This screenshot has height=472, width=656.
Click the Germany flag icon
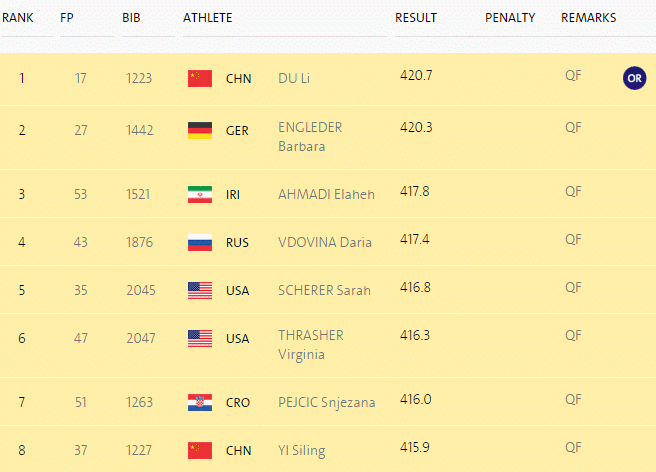pyautogui.click(x=200, y=131)
